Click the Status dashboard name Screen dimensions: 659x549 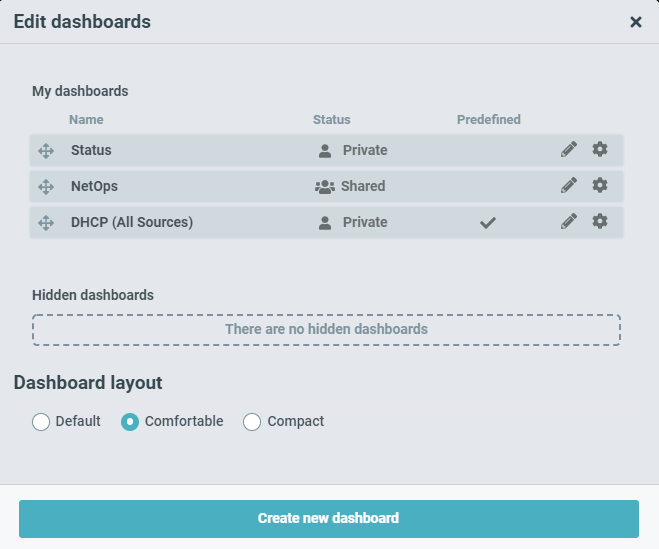91,150
